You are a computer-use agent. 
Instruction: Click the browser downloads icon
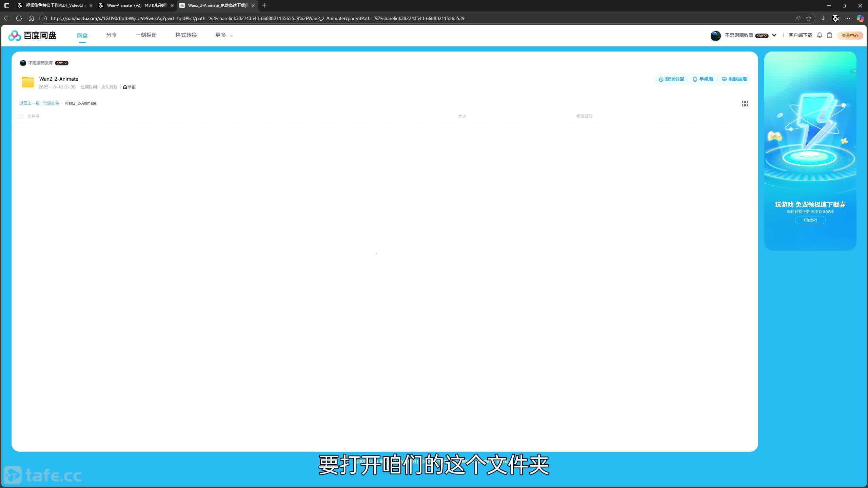[x=823, y=18]
